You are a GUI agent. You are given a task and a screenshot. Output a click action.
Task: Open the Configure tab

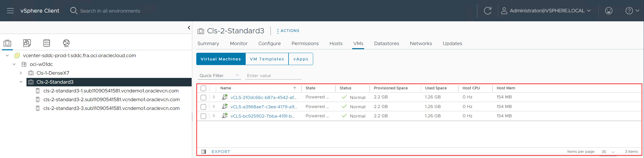269,43
